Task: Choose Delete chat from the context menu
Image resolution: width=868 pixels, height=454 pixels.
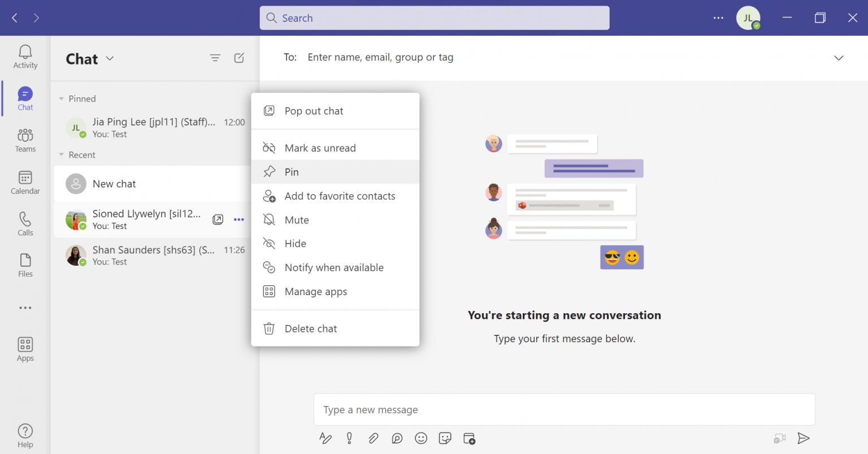Action: click(310, 328)
